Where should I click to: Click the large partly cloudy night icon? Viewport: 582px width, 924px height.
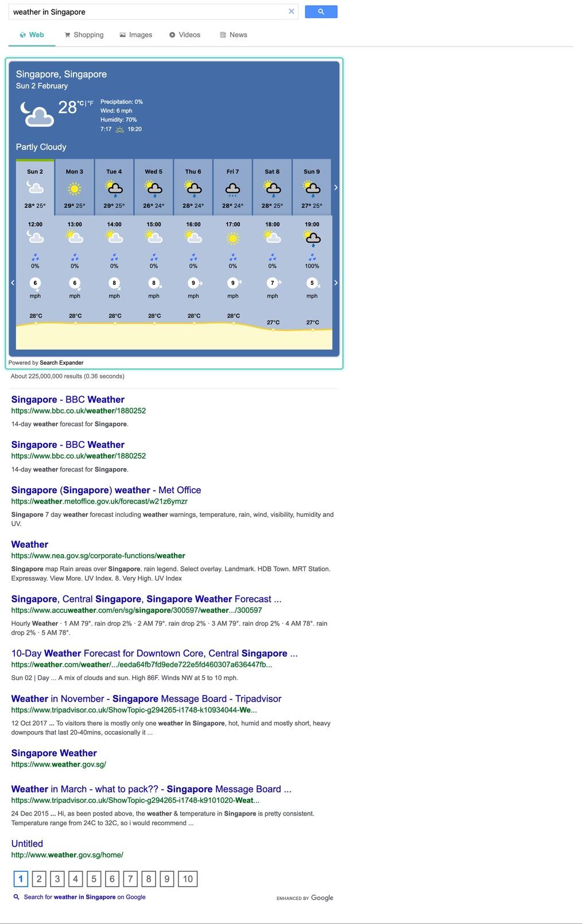(37, 113)
